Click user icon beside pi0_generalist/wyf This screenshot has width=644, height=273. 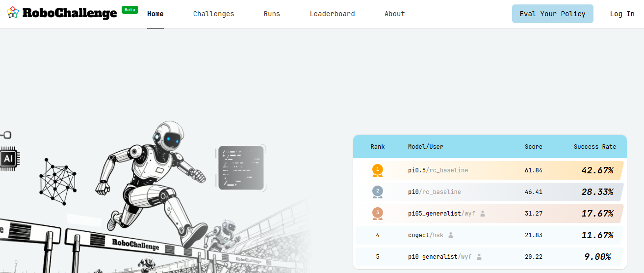(479, 257)
